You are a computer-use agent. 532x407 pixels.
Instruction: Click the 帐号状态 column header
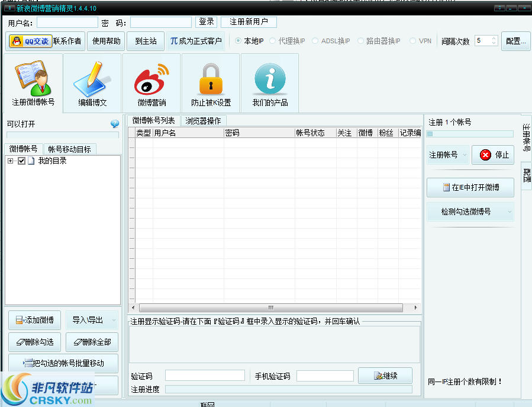coord(315,133)
